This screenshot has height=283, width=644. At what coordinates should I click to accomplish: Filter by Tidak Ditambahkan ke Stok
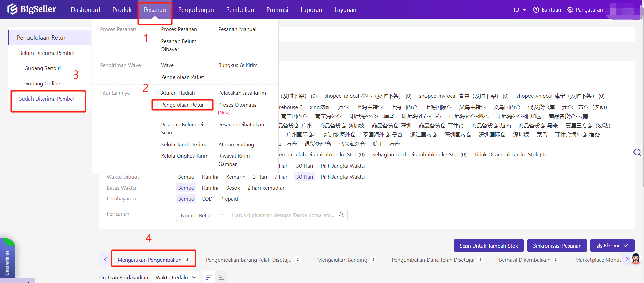click(x=510, y=155)
